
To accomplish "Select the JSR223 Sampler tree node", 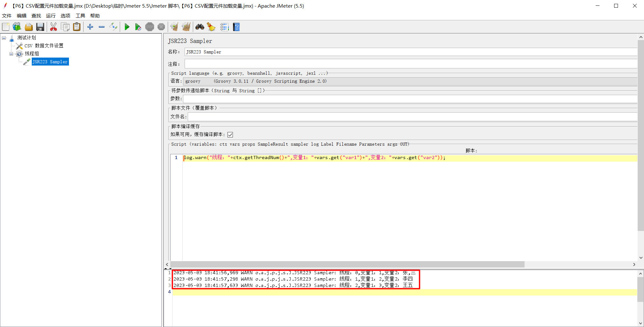I will pyautogui.click(x=50, y=62).
